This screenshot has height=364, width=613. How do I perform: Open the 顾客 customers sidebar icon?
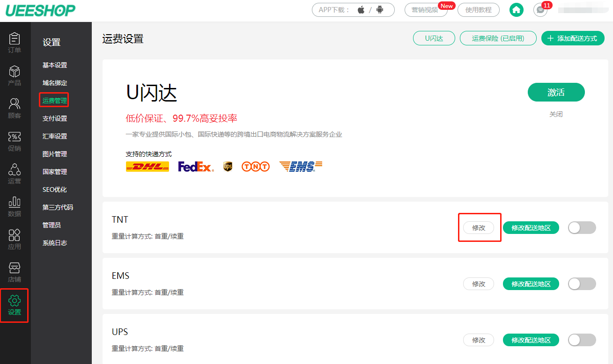pyautogui.click(x=15, y=108)
